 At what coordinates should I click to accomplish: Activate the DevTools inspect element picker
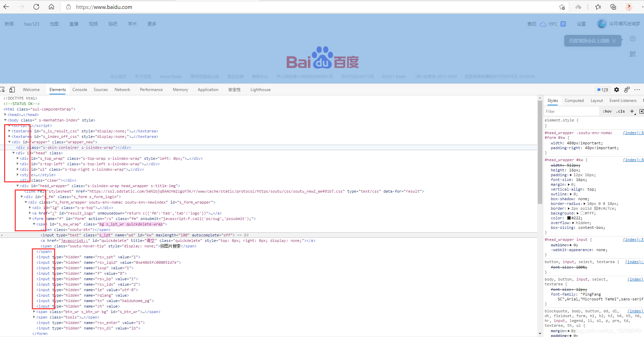point(2,90)
